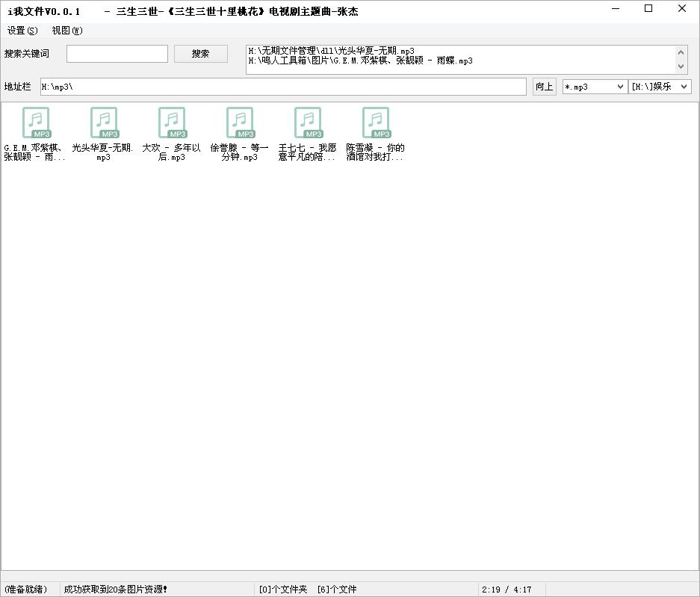700x597 pixels.
Task: Select the G.E.M. 邓紫棋 MP3 file icon
Action: click(x=36, y=123)
